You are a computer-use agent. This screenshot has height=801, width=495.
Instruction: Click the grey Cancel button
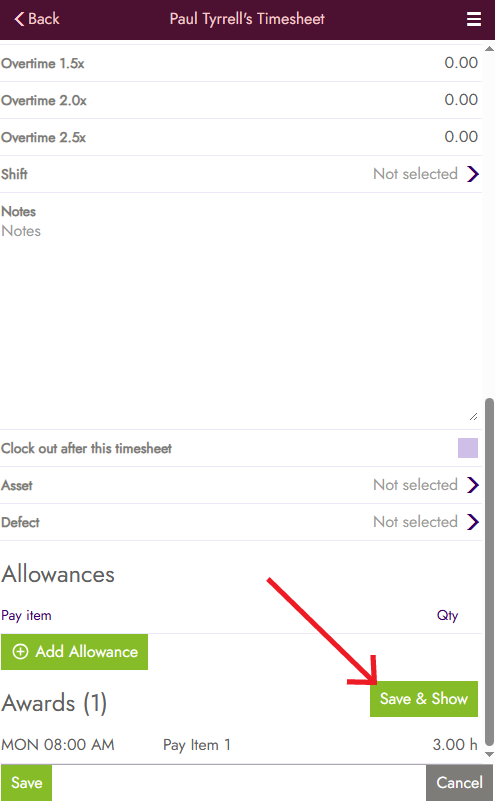459,783
